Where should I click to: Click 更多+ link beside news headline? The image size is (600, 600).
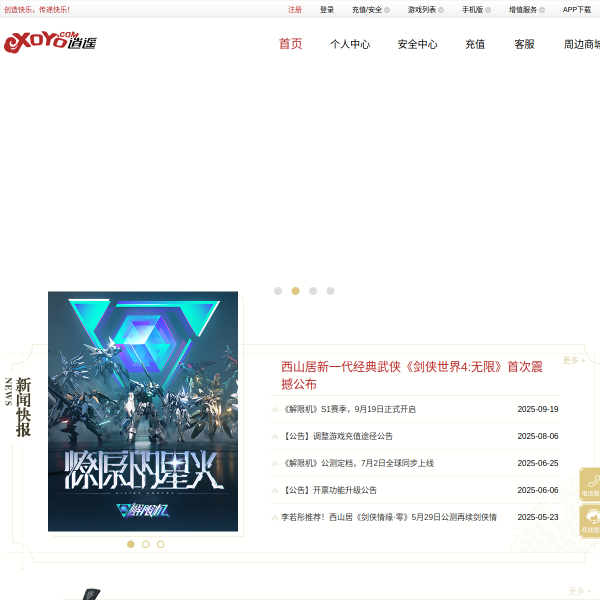[574, 360]
